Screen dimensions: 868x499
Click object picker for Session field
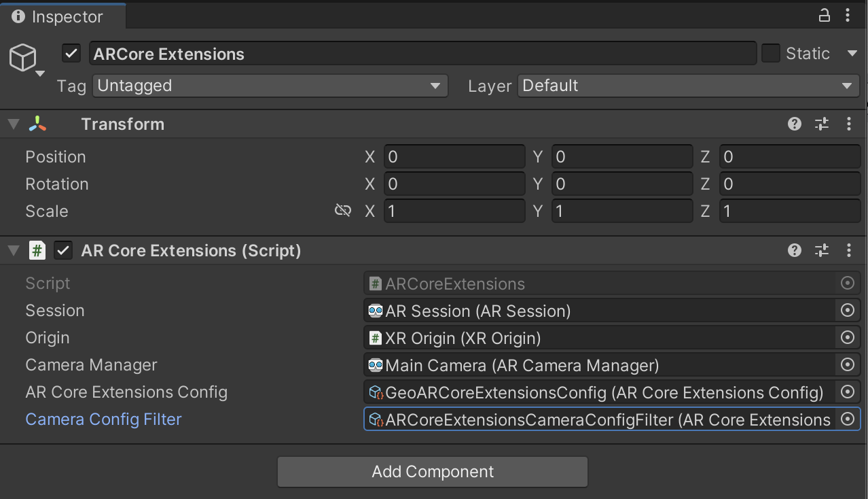pyautogui.click(x=847, y=311)
